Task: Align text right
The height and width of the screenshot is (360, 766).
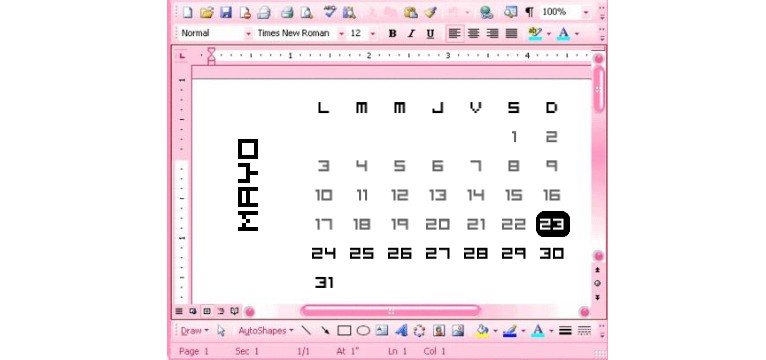Action: point(492,34)
